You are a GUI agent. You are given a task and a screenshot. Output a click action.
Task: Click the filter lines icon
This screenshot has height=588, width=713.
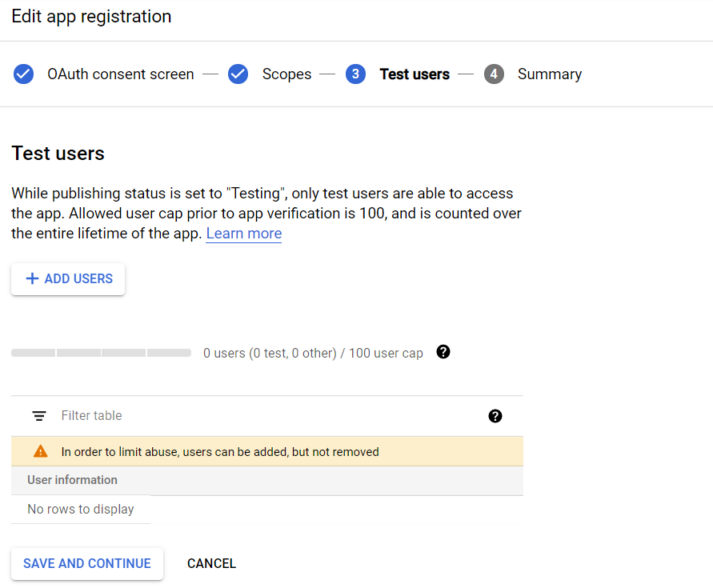[39, 416]
